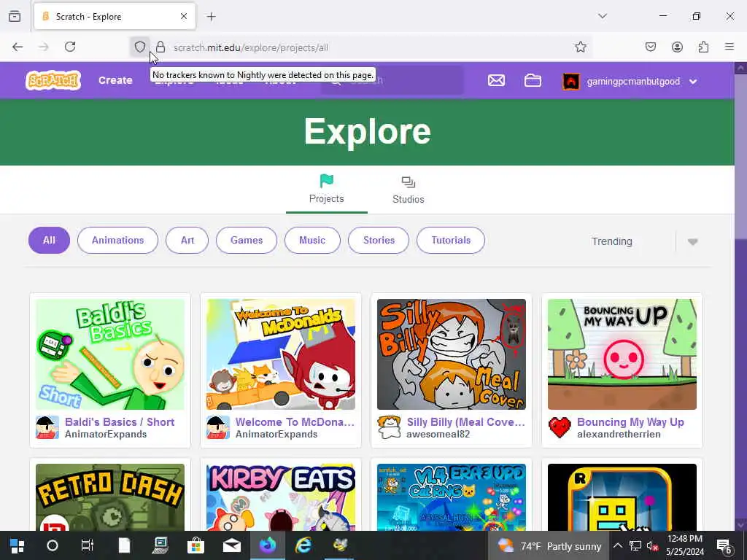Open the Windows Start menu

coord(17,545)
